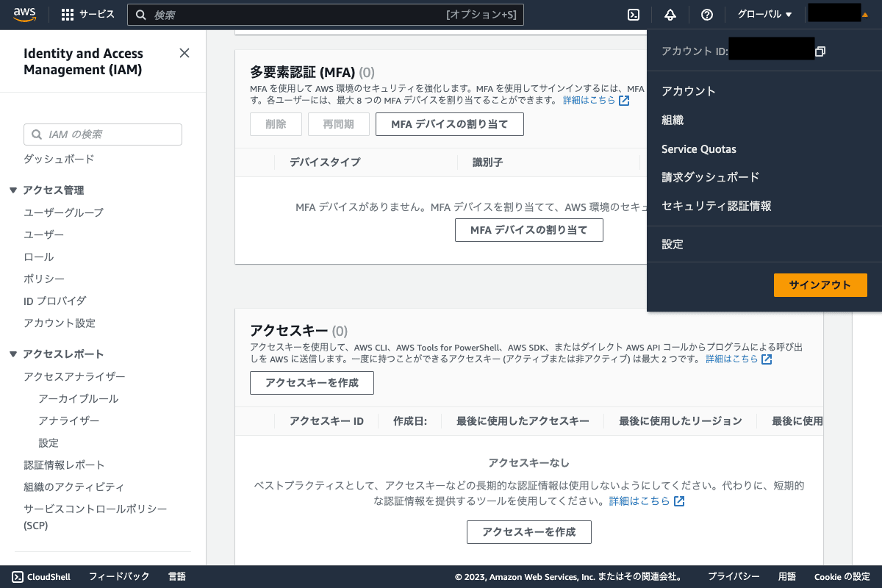
Task: Open external link icon next to MFA details
Action: coord(624,101)
